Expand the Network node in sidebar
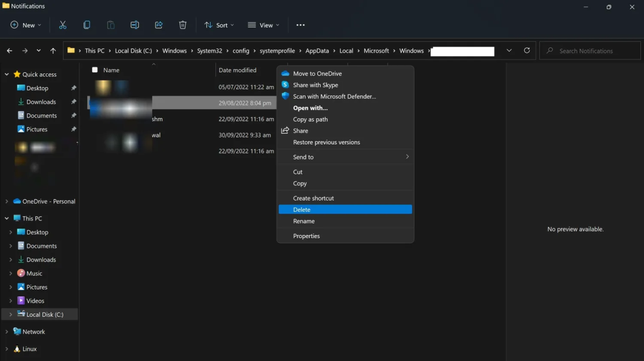Screen dimensions: 644x361 pos(7,332)
